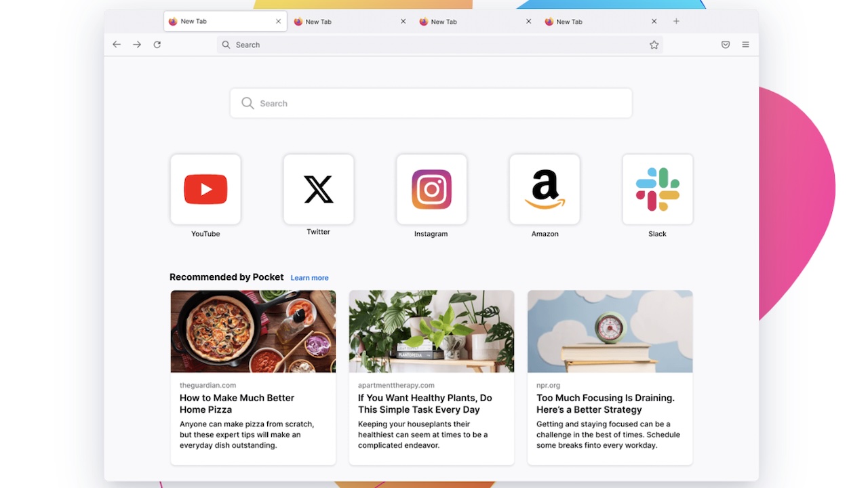Click the Firefox favicon on the active tab

(x=173, y=21)
